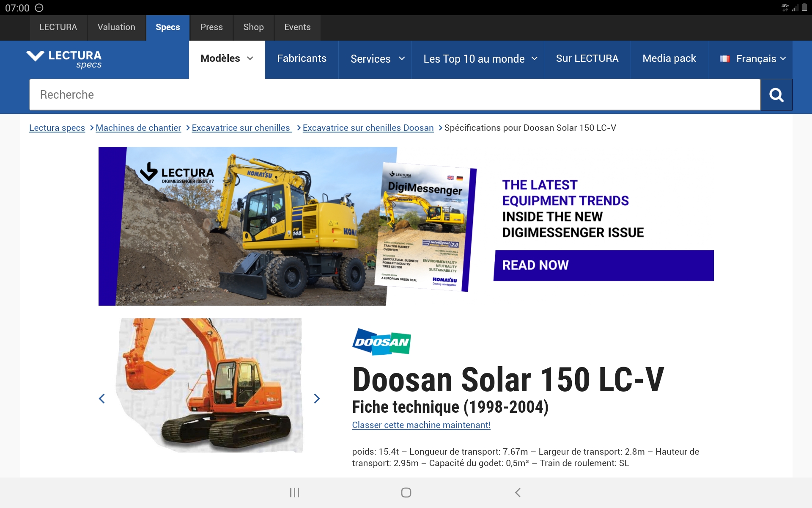The height and width of the screenshot is (508, 812).
Task: Tap the do-not-disturb icon in status bar
Action: [x=39, y=8]
